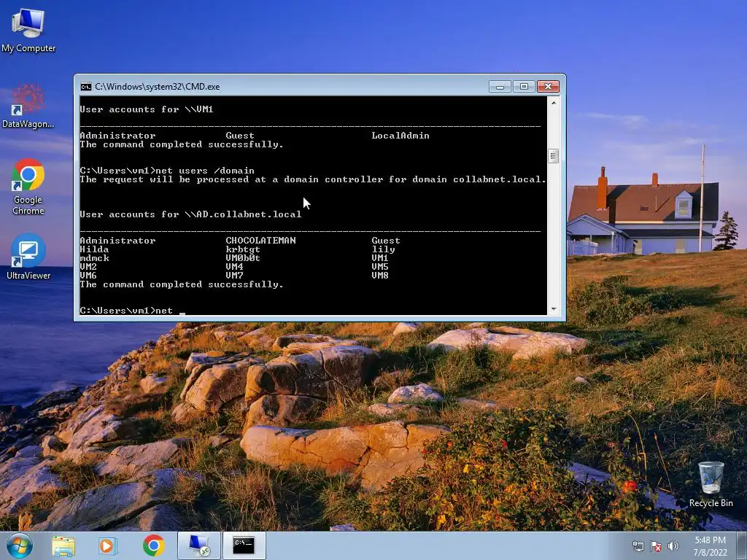The image size is (747, 560).
Task: Open the clock showing 5:48 PM
Action: tap(710, 546)
